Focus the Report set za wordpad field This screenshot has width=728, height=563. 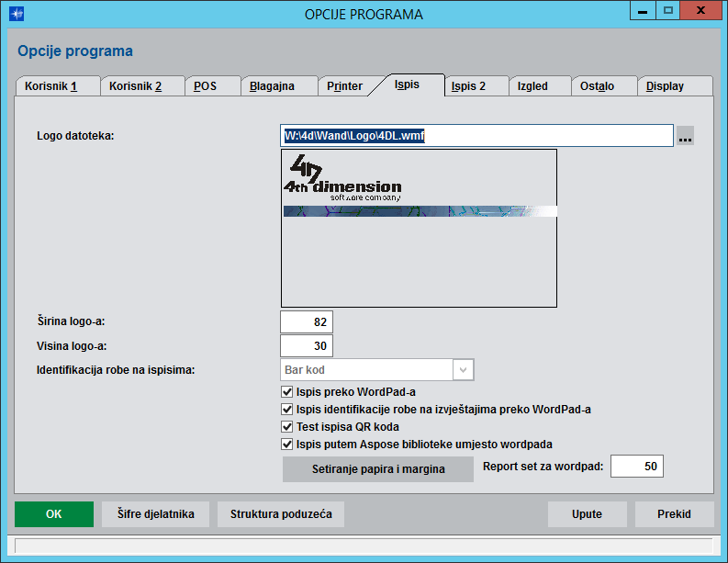(x=637, y=467)
